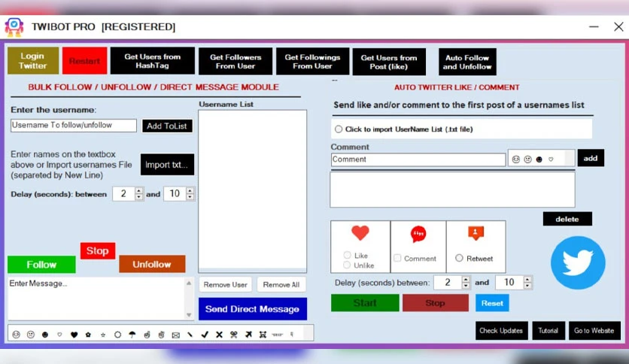Click the blue Twitter bird logo
Image resolution: width=629 pixels, height=364 pixels.
click(578, 262)
